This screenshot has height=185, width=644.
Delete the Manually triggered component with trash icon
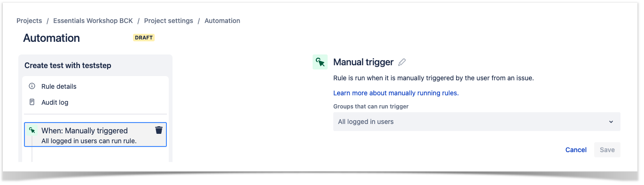(159, 130)
